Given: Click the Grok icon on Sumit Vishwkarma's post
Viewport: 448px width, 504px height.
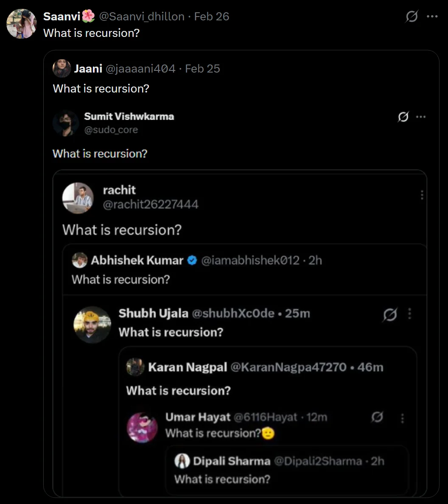Looking at the screenshot, I should [403, 117].
